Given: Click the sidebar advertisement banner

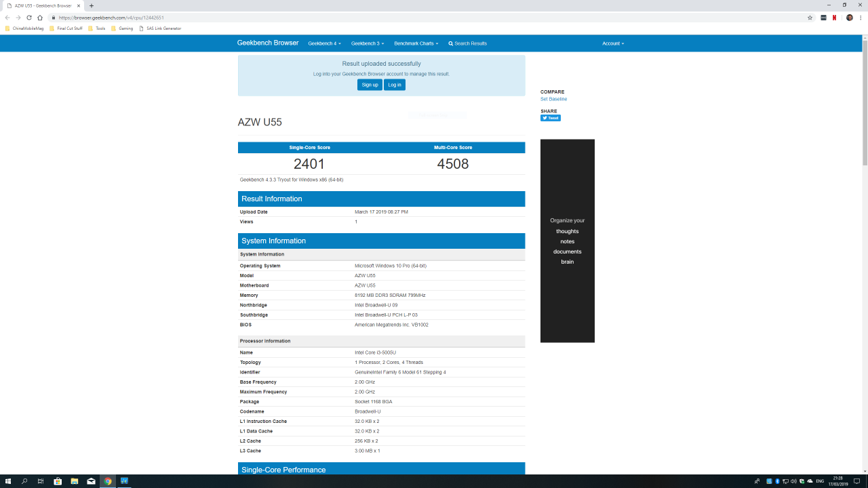Looking at the screenshot, I should (x=568, y=241).
